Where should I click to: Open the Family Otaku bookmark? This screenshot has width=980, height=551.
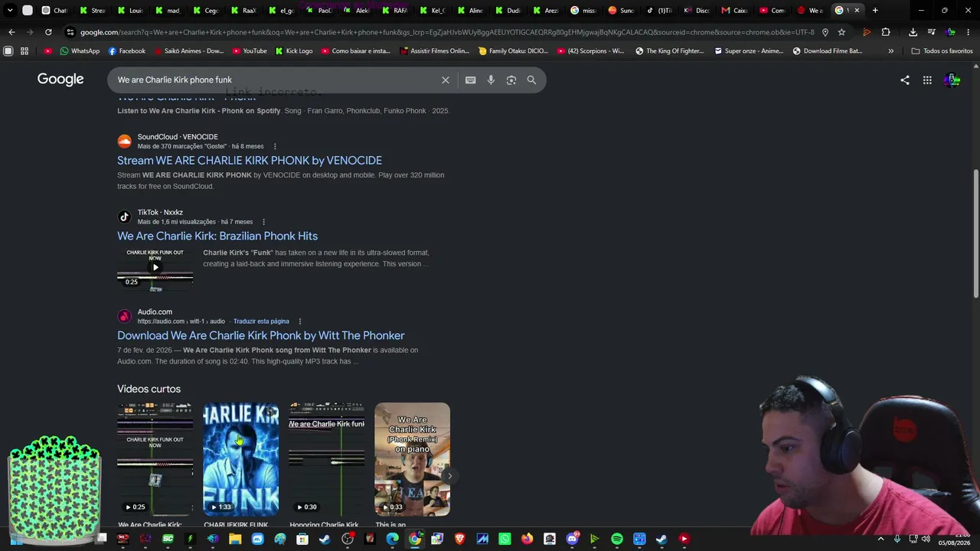coord(513,51)
